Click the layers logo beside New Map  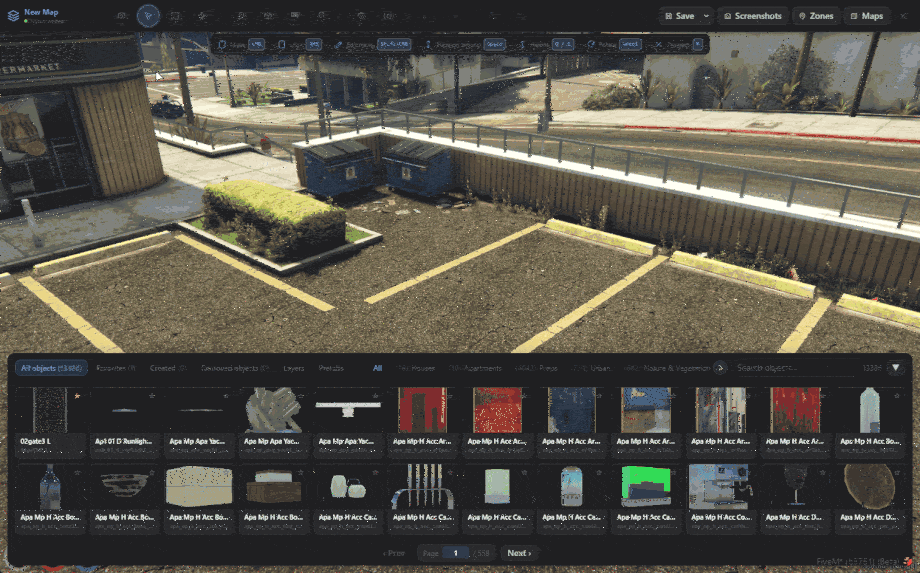point(13,16)
